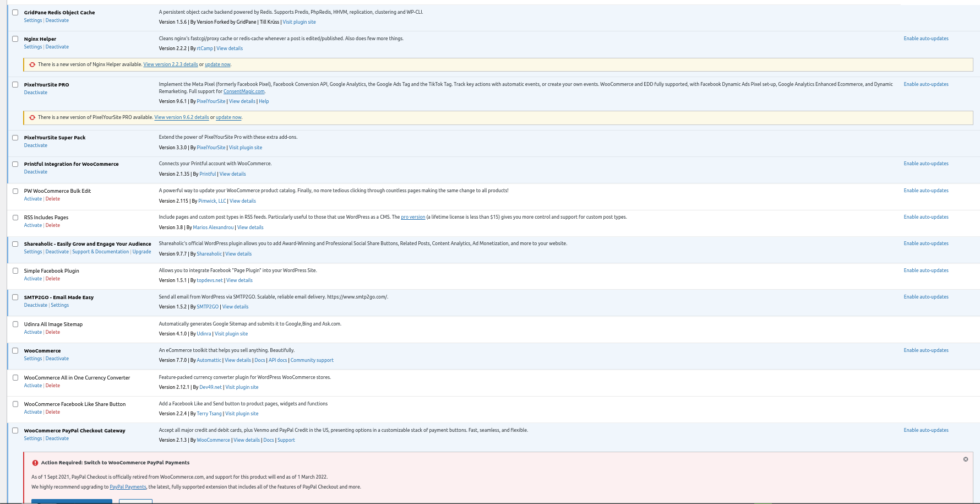The width and height of the screenshot is (980, 504).
Task: Check the box for RSS Includes Pages
Action: [15, 218]
